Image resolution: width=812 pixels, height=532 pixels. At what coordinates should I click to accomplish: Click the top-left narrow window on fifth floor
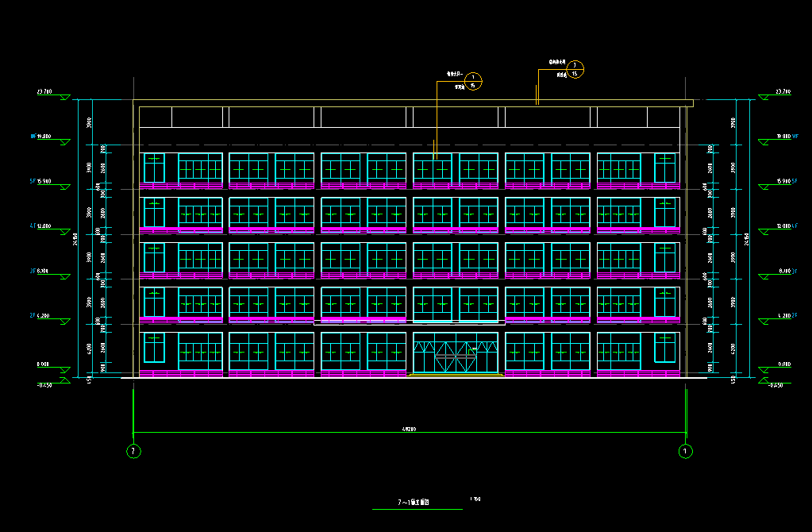154,168
